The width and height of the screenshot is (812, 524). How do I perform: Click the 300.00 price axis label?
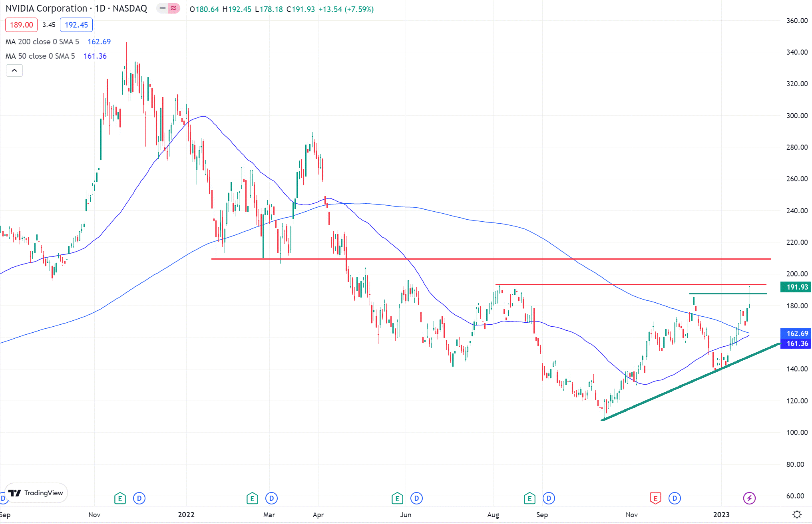[797, 115]
